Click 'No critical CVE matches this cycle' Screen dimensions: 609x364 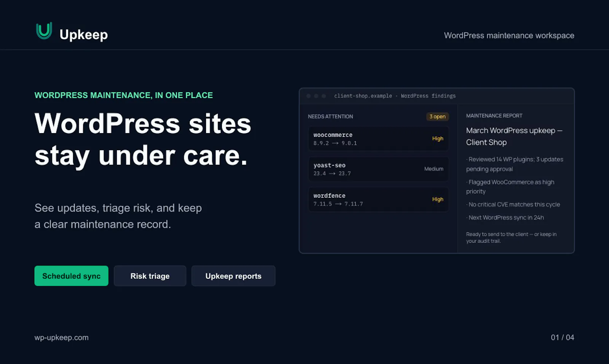(x=513, y=204)
